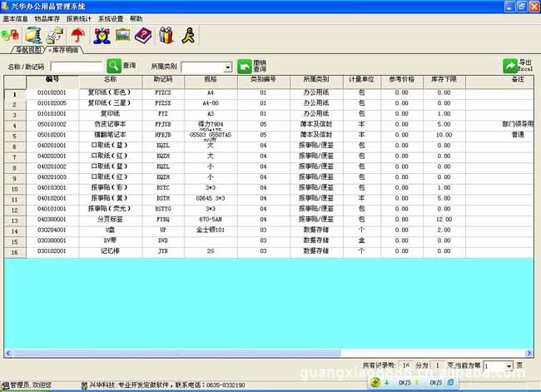The width and height of the screenshot is (541, 392).
Task: Click cell 010102005 in the 编号 column
Action: (52, 103)
